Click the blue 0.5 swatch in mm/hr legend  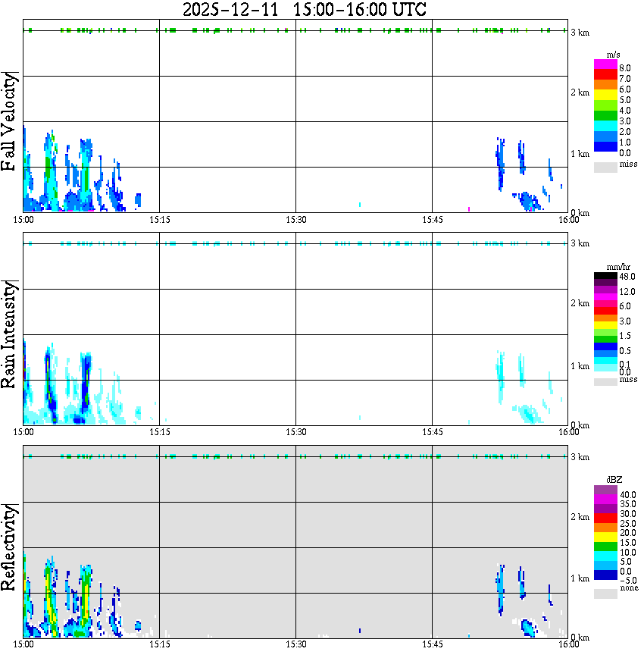[x=605, y=346]
